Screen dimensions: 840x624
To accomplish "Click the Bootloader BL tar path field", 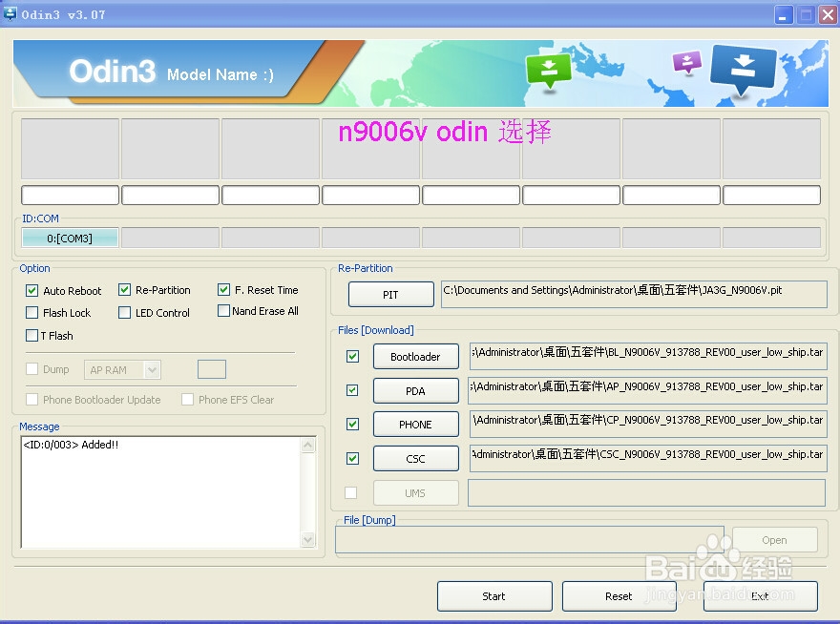I will [x=648, y=357].
